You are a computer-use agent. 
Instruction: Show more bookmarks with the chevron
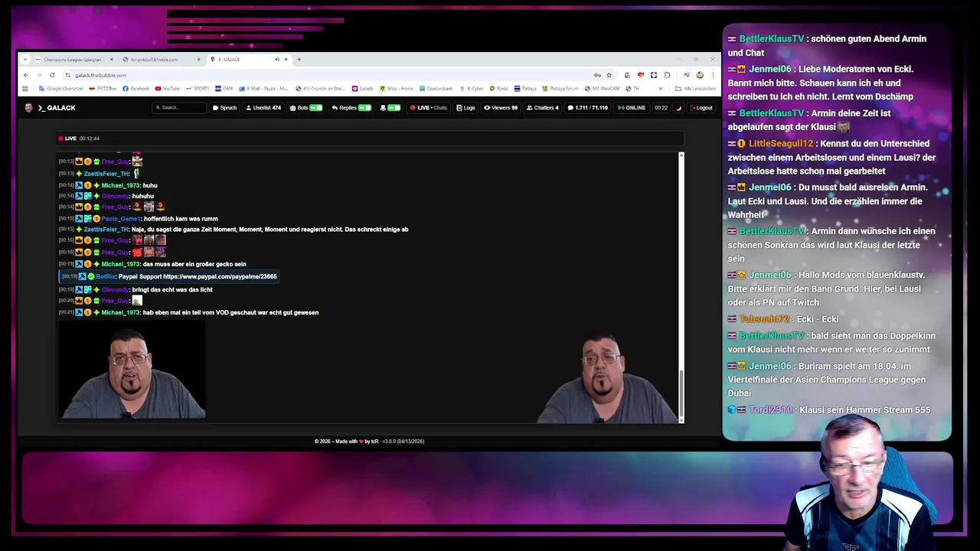[x=661, y=89]
